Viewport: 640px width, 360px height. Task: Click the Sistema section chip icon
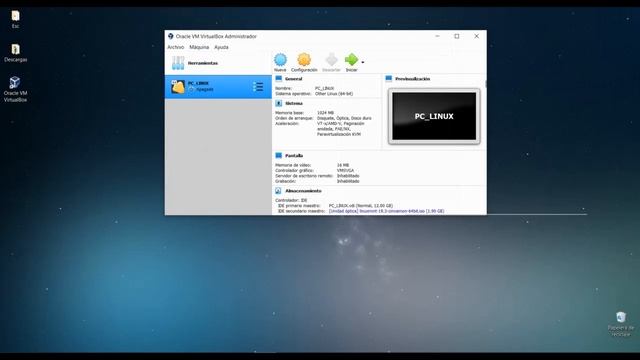click(279, 103)
